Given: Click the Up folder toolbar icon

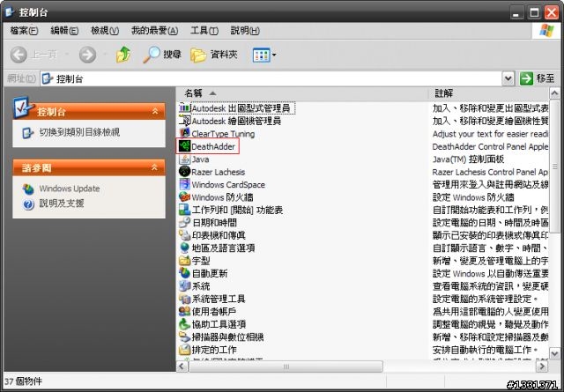Looking at the screenshot, I should (123, 55).
